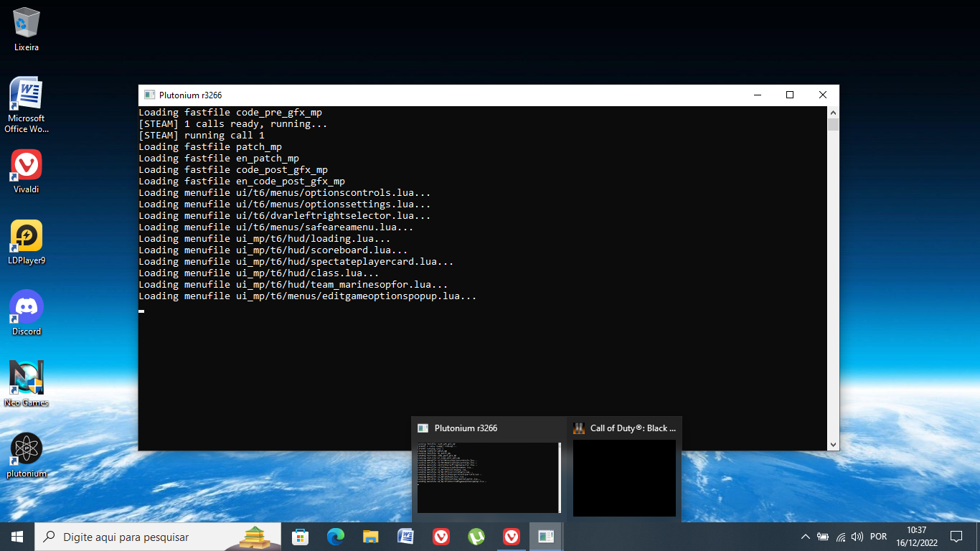Screen dimensions: 980x551
Task: Select the Microsoft Office Word desktop shortcut
Action: click(27, 105)
